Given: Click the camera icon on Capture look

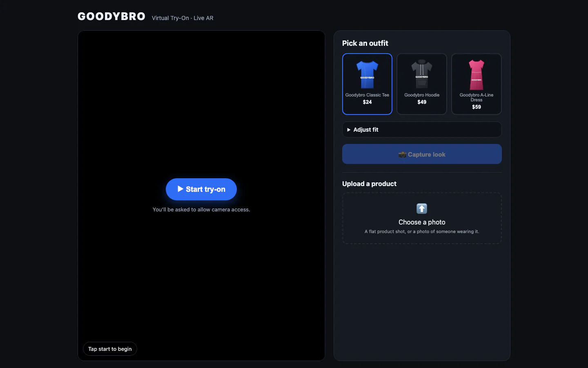Looking at the screenshot, I should coord(402,155).
